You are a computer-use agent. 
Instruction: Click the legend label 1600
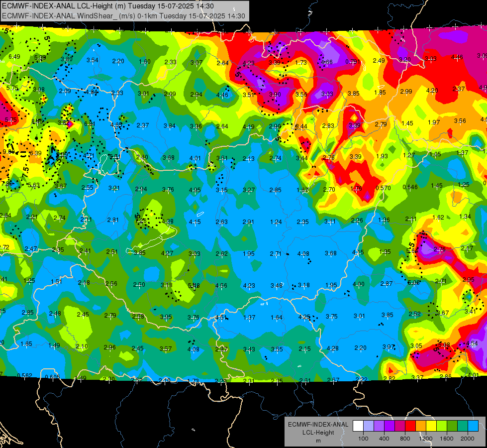click(x=447, y=439)
